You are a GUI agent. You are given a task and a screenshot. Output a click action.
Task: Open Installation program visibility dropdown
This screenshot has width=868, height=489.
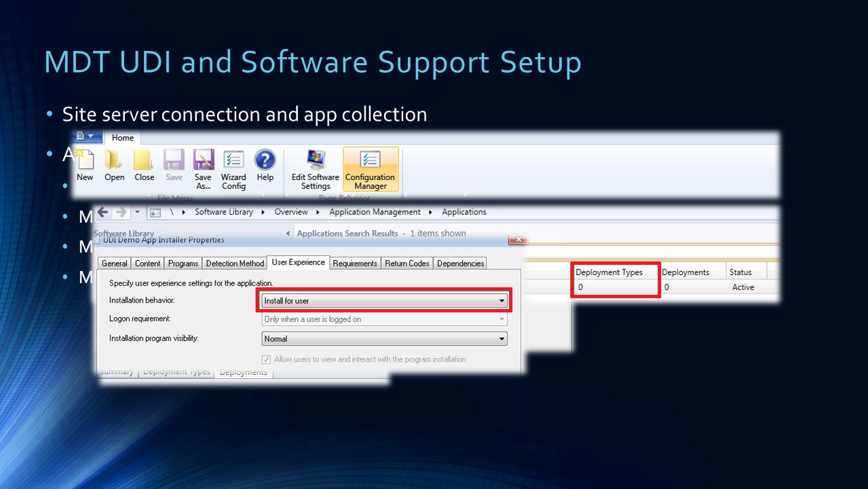click(x=385, y=338)
